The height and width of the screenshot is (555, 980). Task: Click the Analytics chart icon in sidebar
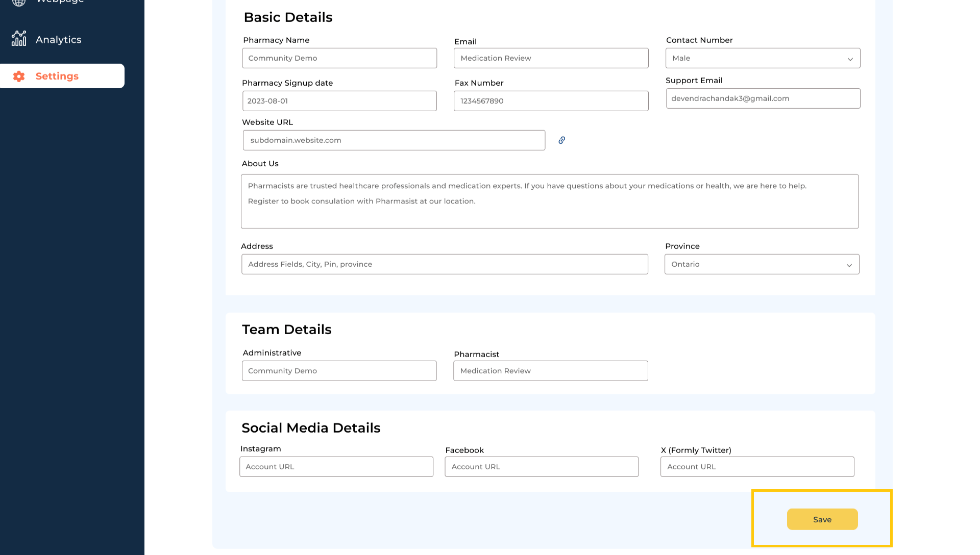point(19,39)
